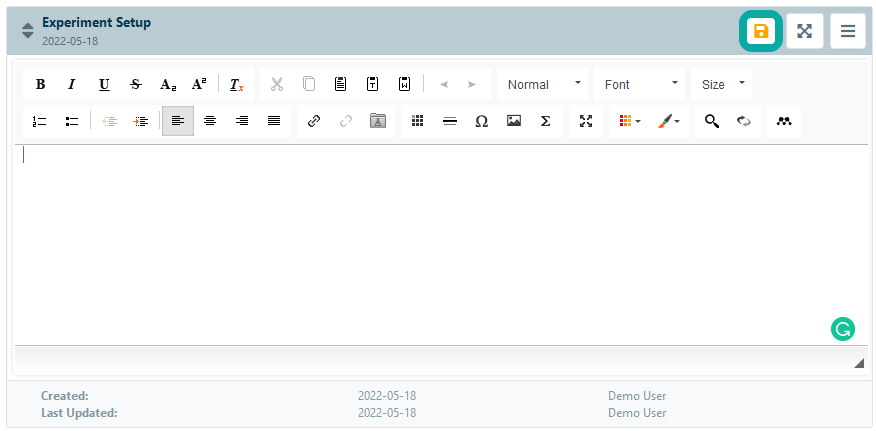Open the Font dropdown

tap(641, 85)
